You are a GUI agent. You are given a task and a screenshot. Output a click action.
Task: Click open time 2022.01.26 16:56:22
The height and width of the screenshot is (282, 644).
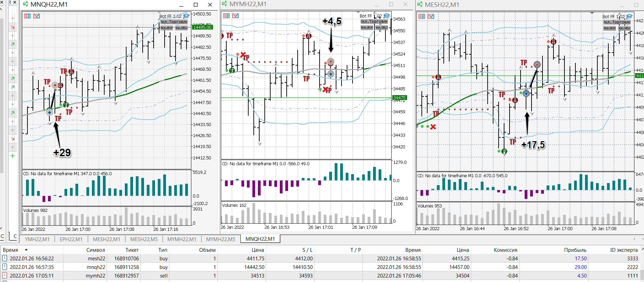pos(32,259)
